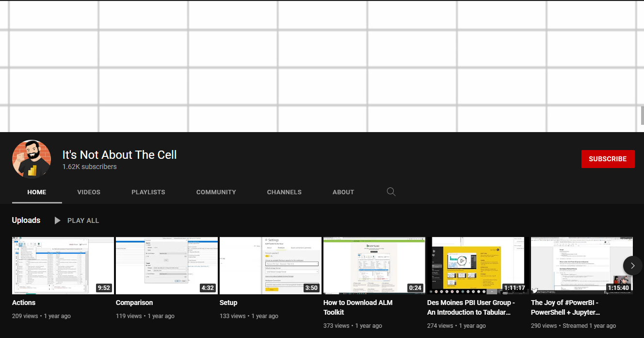Open the Comparison video thumbnail
The image size is (644, 338).
click(x=167, y=266)
